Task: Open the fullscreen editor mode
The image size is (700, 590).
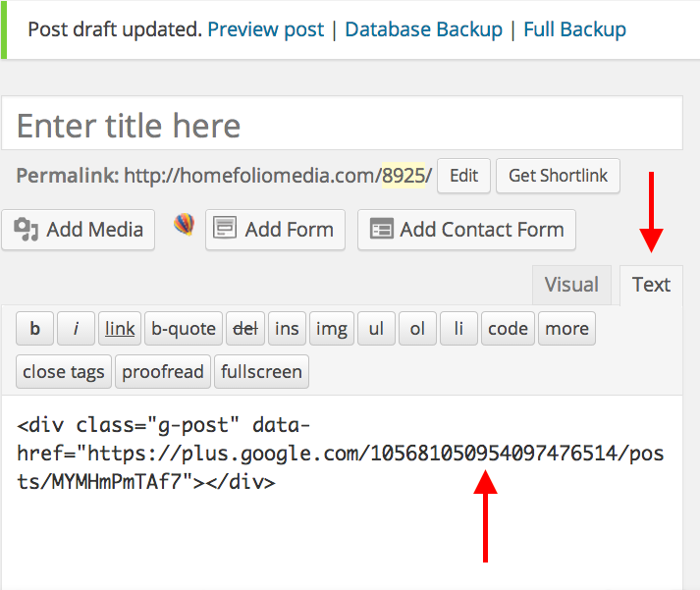Action: tap(261, 371)
